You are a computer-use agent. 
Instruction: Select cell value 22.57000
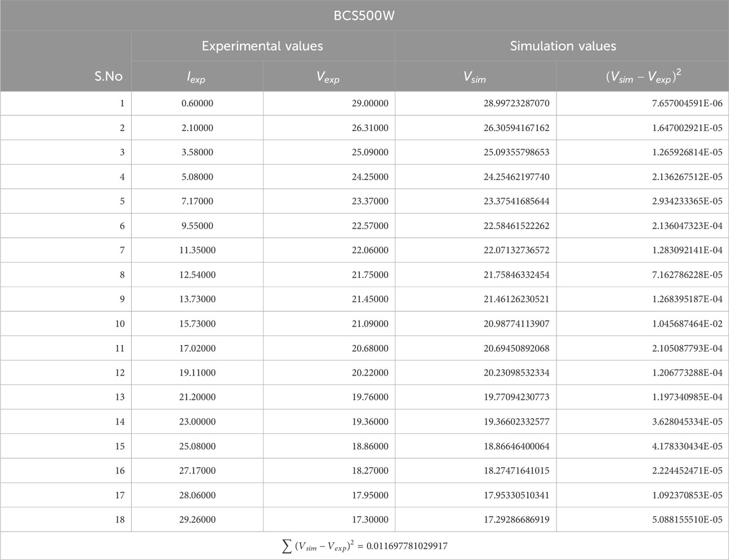tap(370, 226)
